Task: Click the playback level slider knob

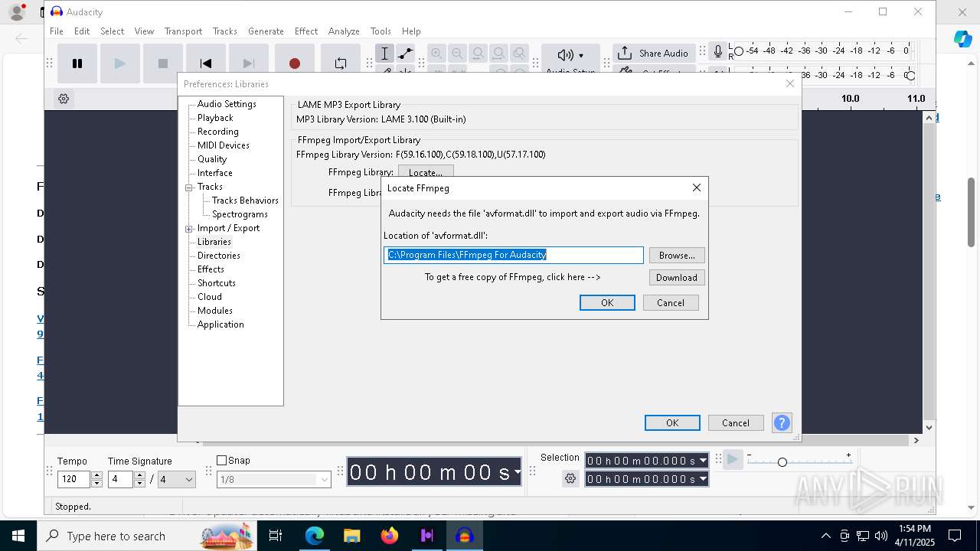Action: coord(910,75)
